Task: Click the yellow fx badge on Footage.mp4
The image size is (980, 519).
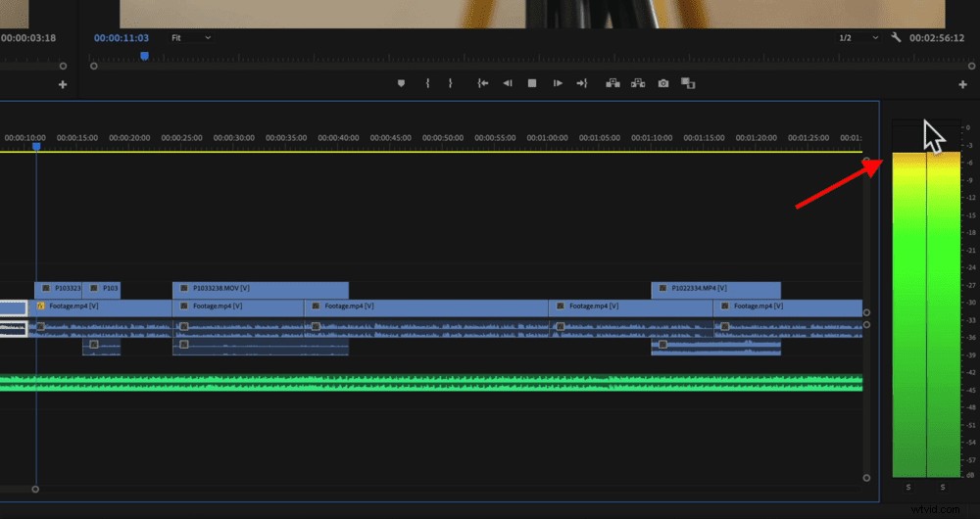Action: (x=40, y=307)
